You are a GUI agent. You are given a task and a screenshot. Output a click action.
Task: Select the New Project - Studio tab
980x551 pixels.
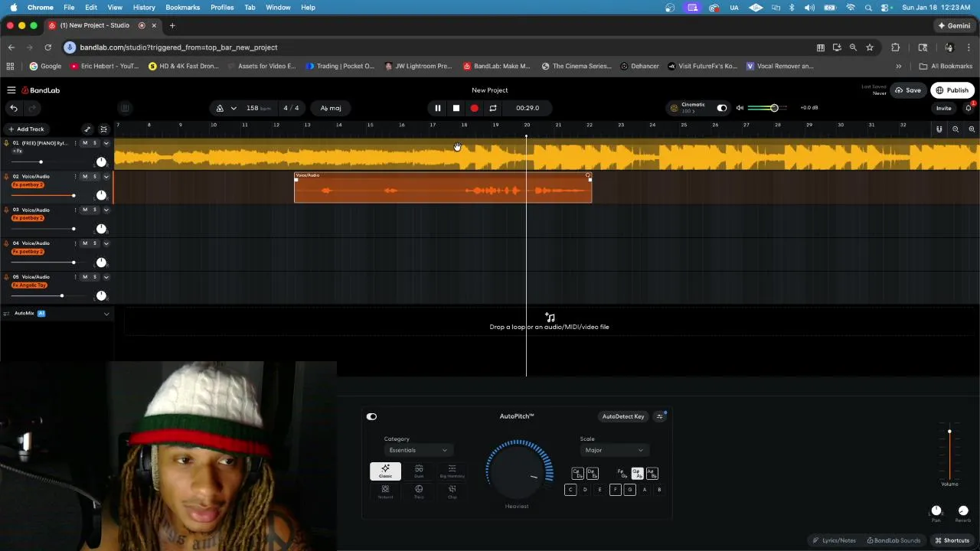102,25
